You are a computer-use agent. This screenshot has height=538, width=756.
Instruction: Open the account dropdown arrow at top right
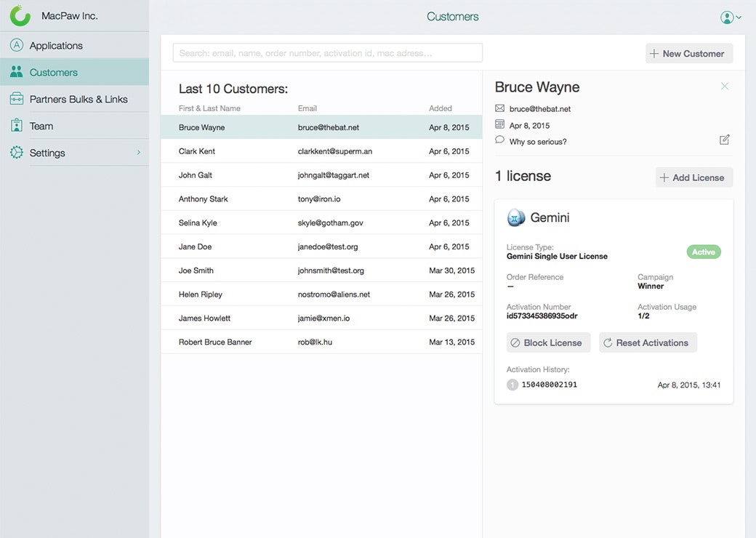tap(740, 17)
